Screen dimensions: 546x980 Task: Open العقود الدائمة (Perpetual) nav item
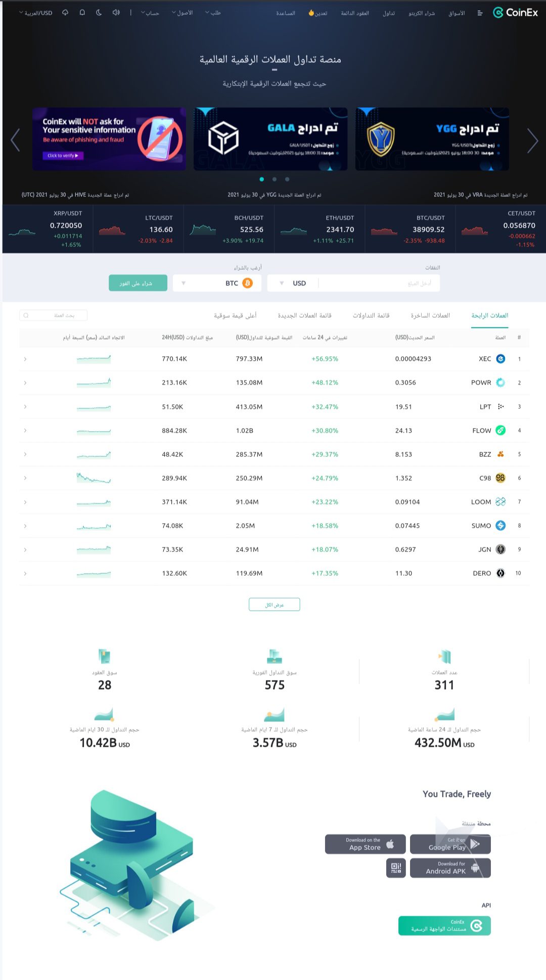tap(355, 13)
